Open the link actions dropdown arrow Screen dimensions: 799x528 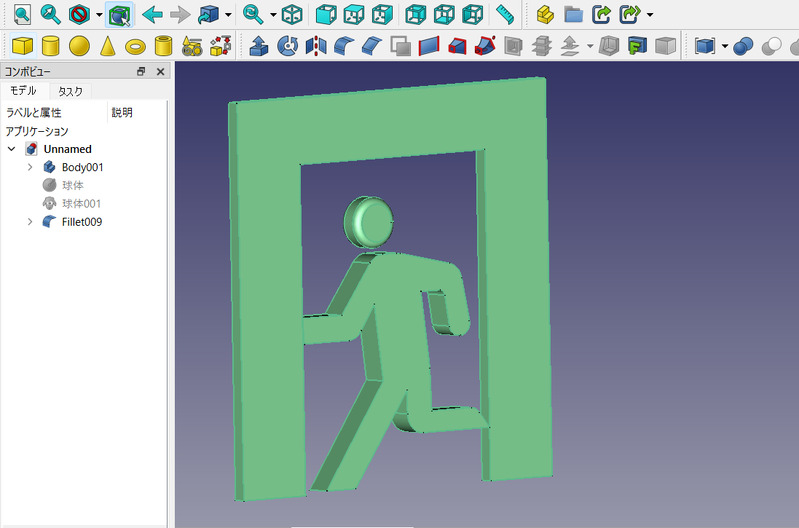point(650,15)
